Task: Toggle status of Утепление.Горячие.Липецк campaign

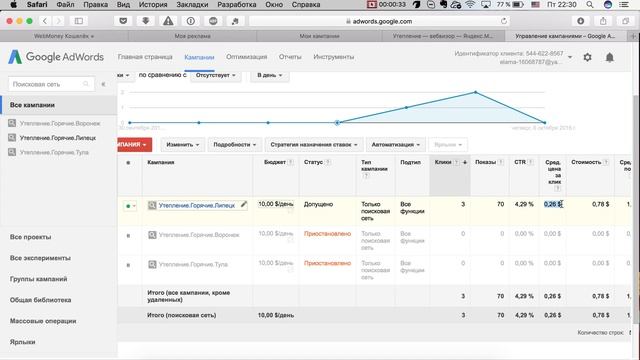Action: [x=130, y=206]
